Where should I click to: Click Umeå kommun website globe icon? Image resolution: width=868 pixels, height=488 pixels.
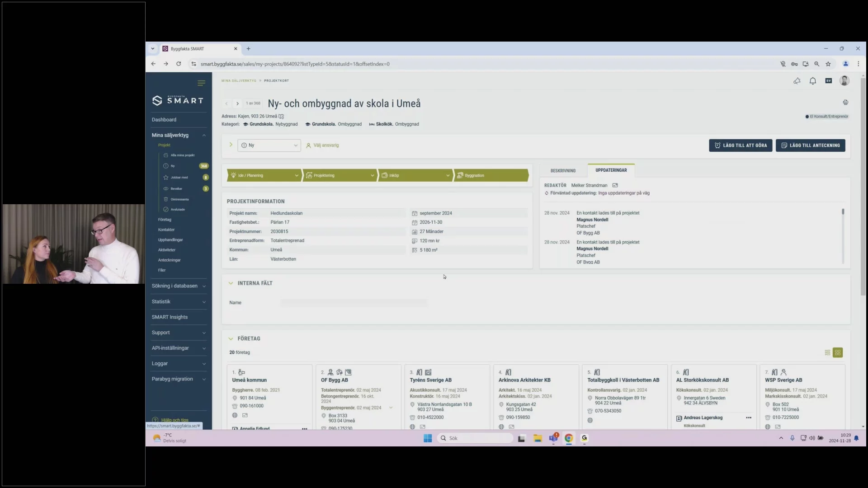pos(235,415)
